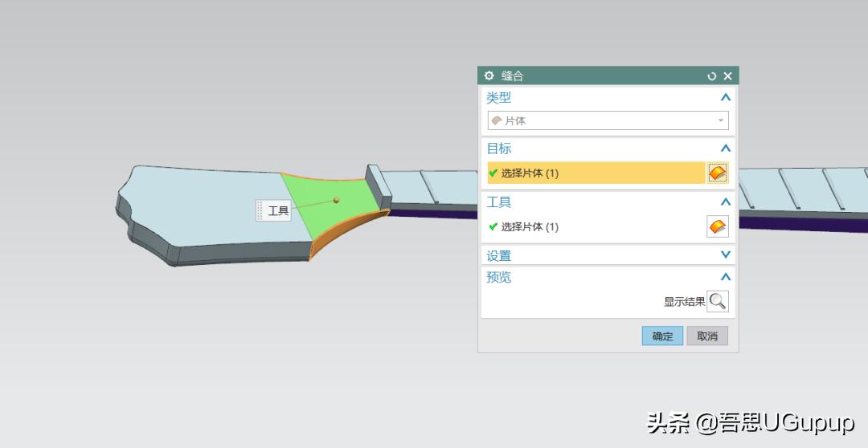Viewport: 868px width, 448px height.
Task: Collapse the 工具 section
Action: (726, 202)
